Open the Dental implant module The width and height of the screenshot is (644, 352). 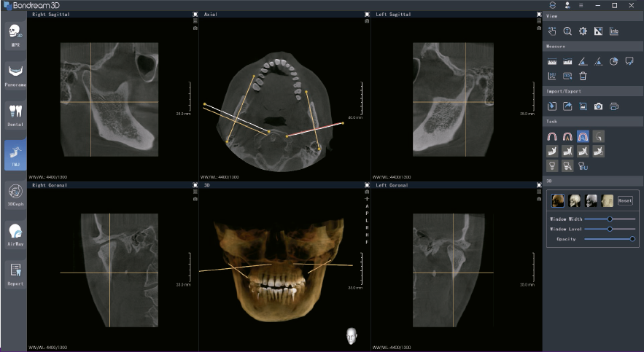(x=15, y=114)
